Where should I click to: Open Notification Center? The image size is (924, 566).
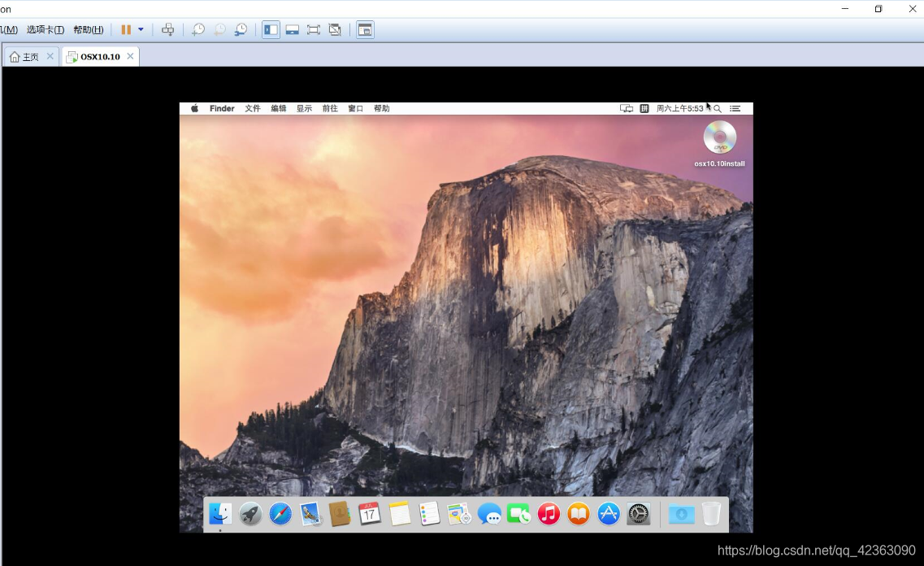(x=735, y=108)
